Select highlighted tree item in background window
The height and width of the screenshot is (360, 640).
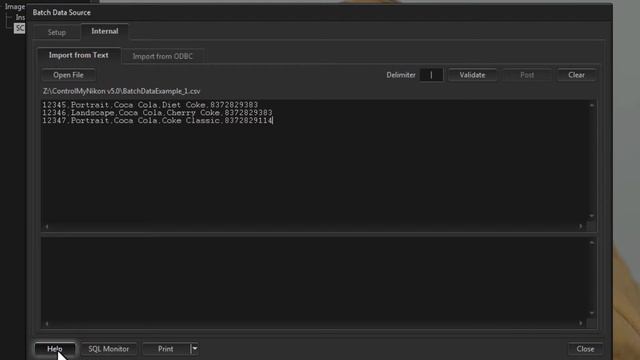tap(19, 28)
